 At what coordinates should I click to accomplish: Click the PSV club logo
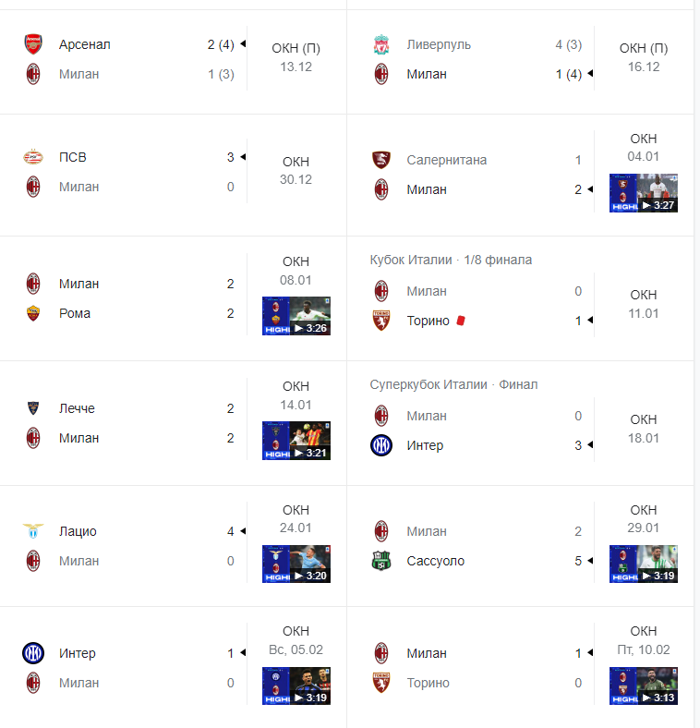[x=33, y=157]
